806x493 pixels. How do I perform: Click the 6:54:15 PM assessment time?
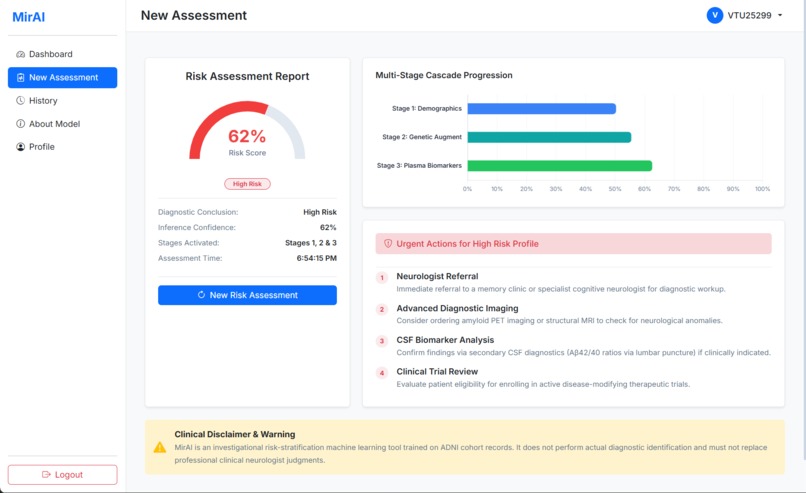pyautogui.click(x=316, y=258)
